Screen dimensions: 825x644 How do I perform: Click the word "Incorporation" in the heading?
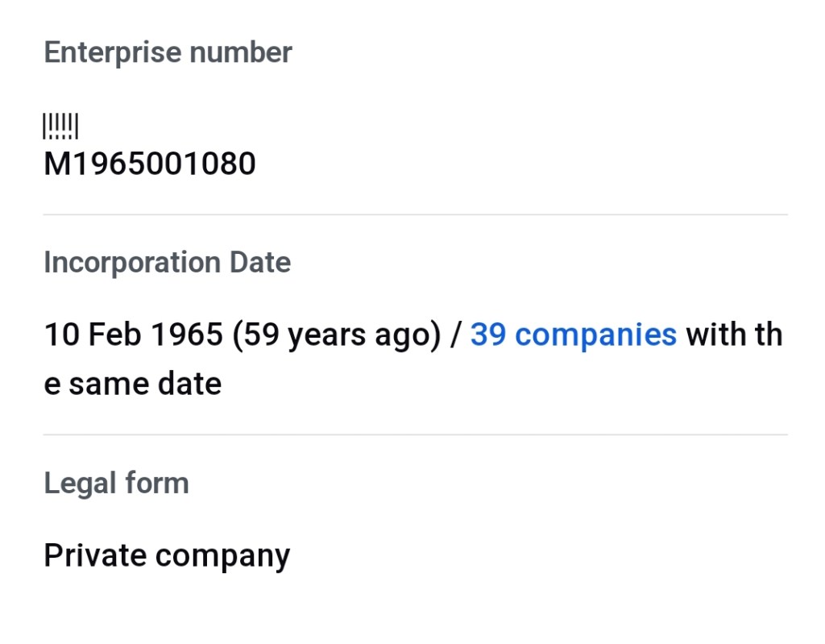pos(132,262)
